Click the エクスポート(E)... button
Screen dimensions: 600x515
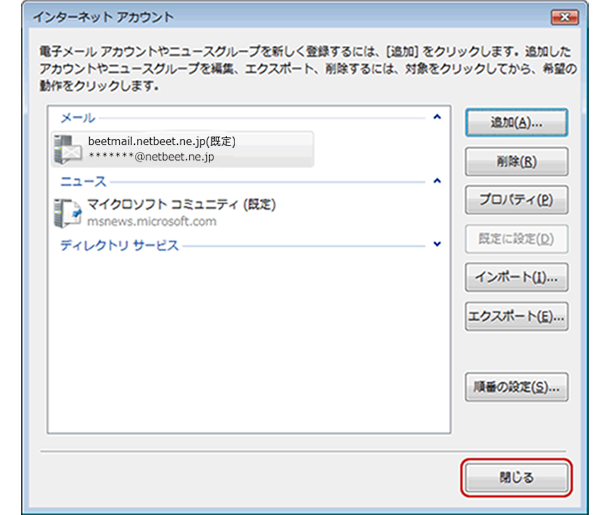tap(517, 316)
